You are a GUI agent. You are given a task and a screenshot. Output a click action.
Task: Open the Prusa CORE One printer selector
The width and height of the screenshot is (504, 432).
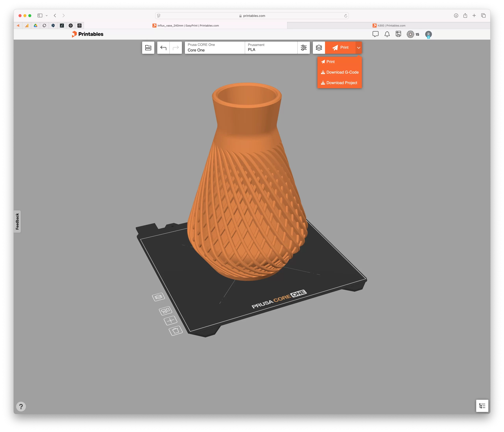pos(215,48)
